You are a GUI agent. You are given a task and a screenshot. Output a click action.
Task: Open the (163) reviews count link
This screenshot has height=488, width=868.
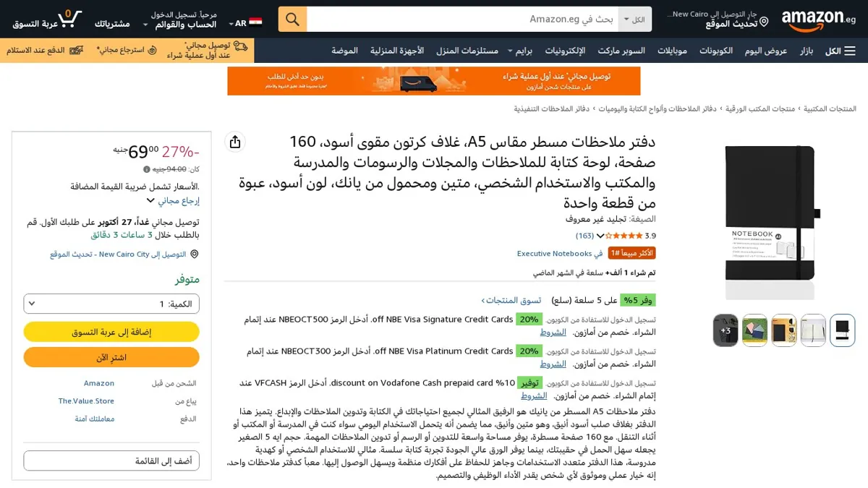(x=584, y=236)
